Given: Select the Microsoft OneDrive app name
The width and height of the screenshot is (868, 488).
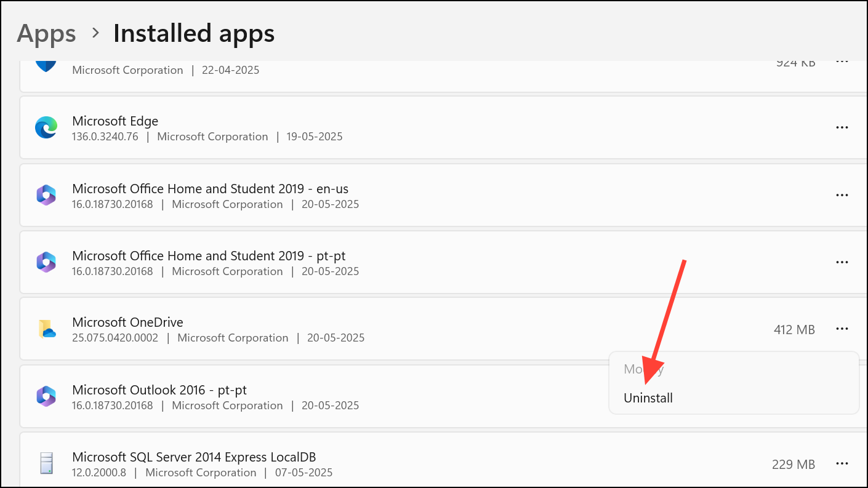Looking at the screenshot, I should 127,322.
